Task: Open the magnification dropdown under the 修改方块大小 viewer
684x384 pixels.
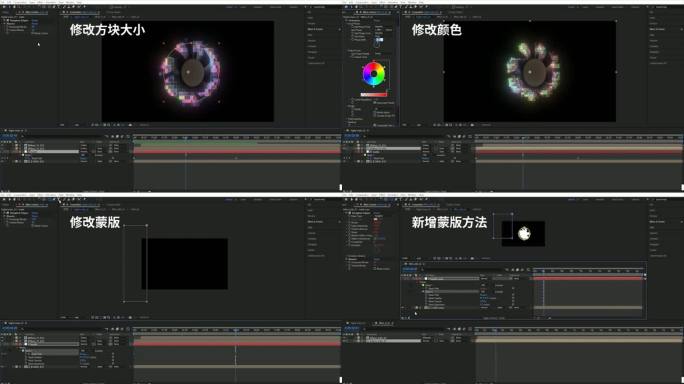Action: click(63, 125)
